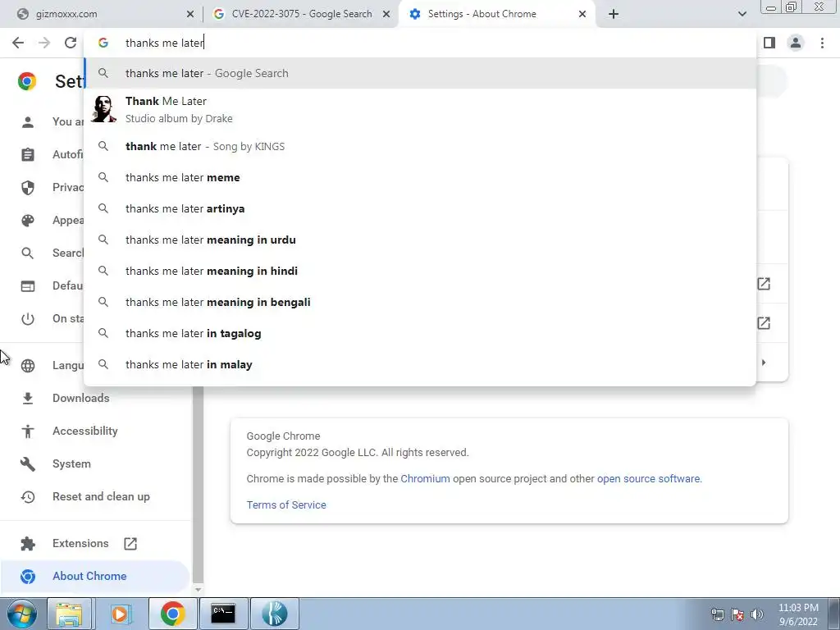Go back with the browser back arrow
The image size is (840, 630).
click(18, 43)
